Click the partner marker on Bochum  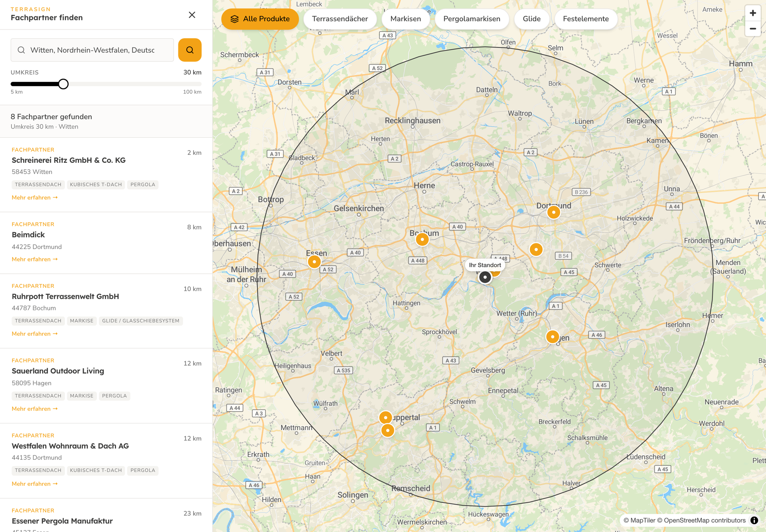click(422, 239)
